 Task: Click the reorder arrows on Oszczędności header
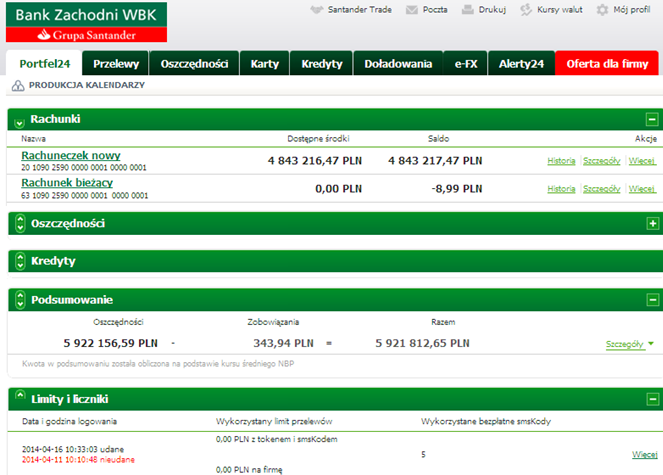pyautogui.click(x=20, y=223)
